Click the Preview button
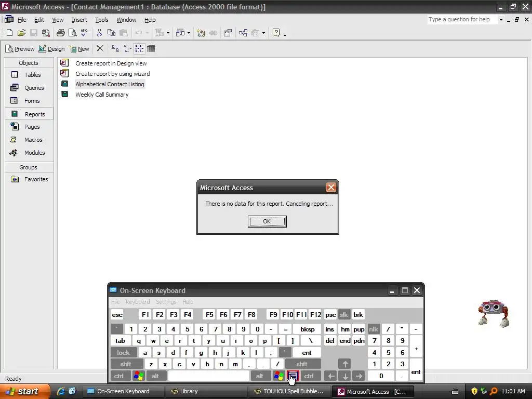 pyautogui.click(x=20, y=49)
